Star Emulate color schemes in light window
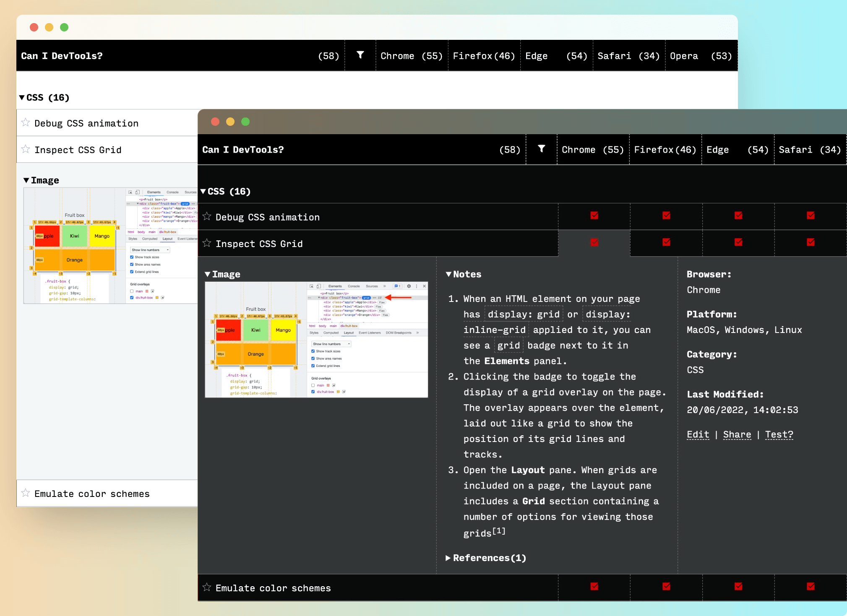This screenshot has width=847, height=616. tap(26, 493)
